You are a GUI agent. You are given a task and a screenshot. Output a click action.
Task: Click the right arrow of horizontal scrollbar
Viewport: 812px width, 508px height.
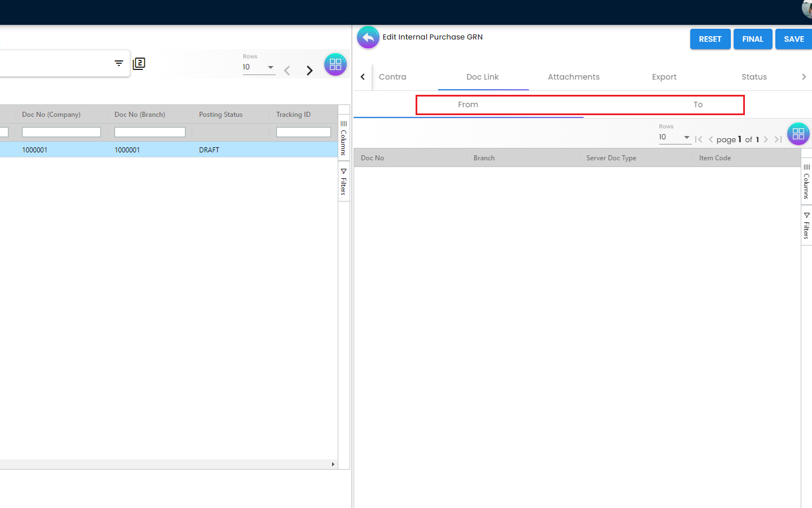point(333,465)
